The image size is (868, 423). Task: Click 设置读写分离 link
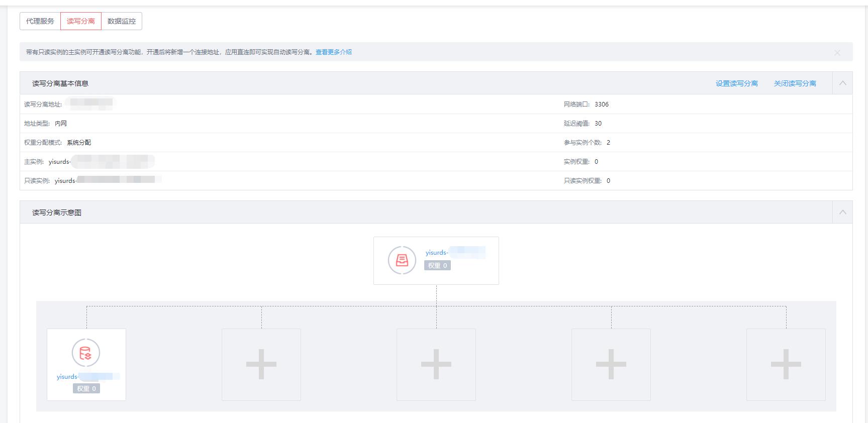click(x=737, y=83)
